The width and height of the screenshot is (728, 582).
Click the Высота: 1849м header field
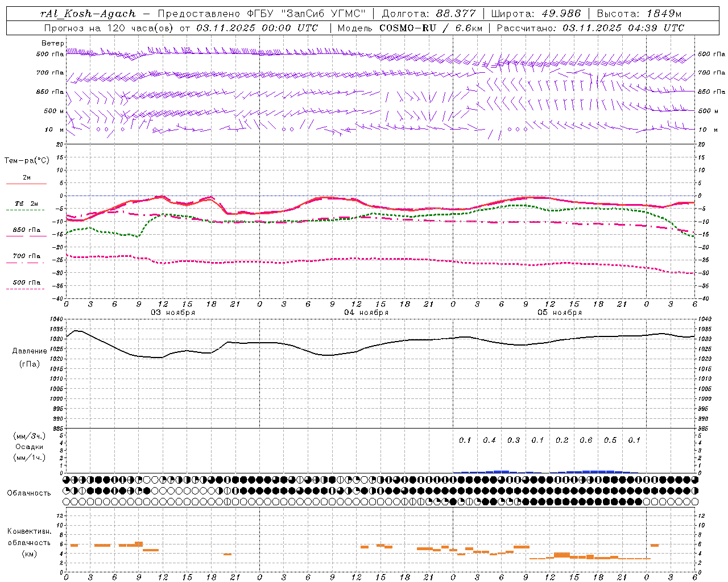click(639, 14)
